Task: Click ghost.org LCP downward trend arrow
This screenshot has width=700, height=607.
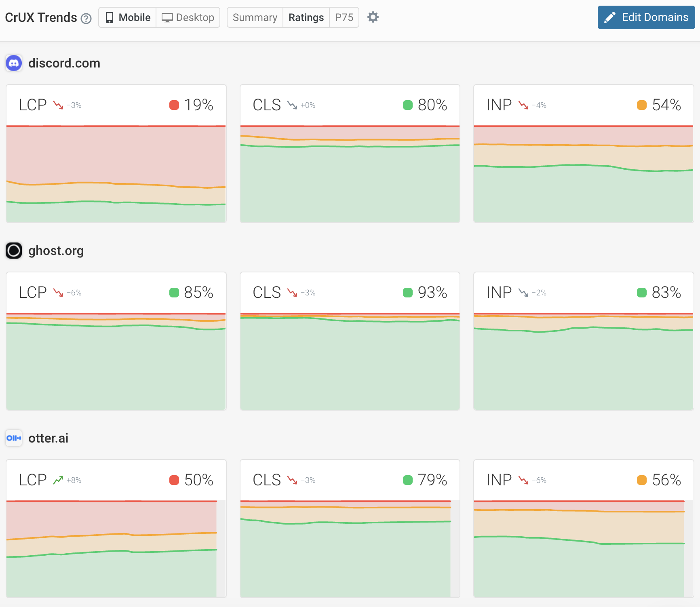Action: pos(58,293)
